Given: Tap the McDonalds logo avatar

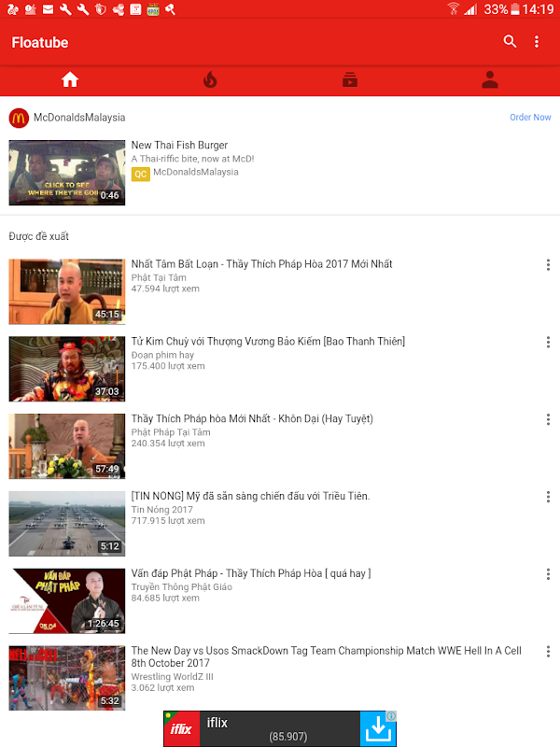Looking at the screenshot, I should tap(19, 118).
